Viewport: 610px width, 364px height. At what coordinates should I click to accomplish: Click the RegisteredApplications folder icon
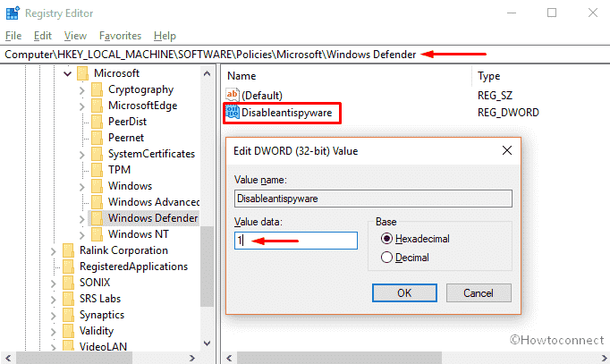point(69,267)
